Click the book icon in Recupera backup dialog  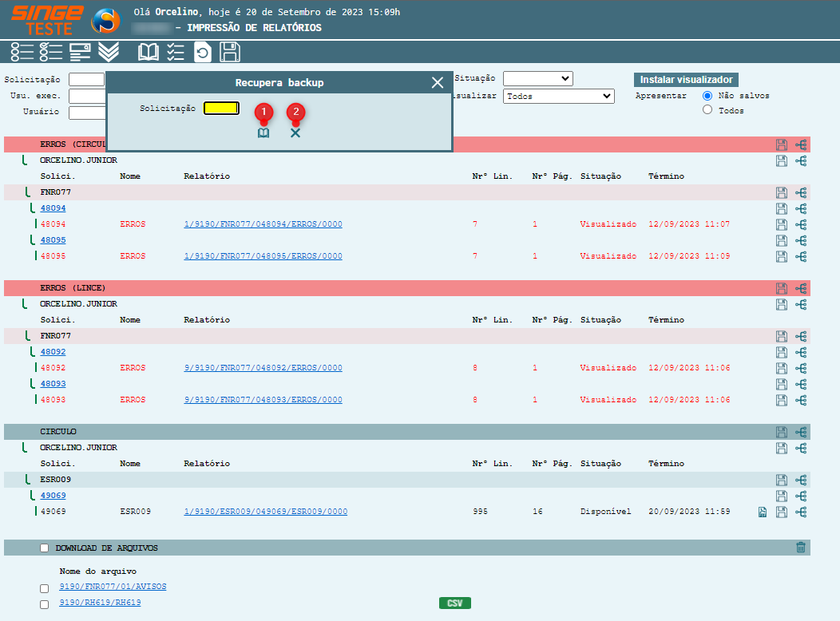263,133
